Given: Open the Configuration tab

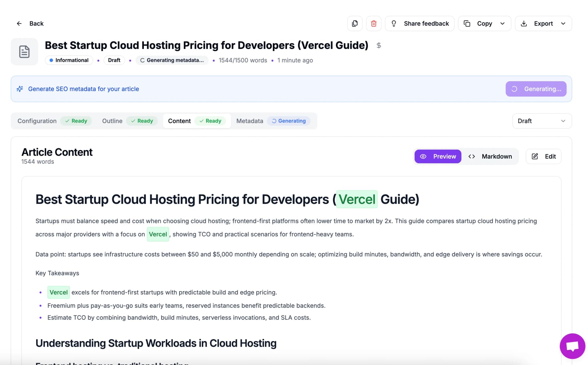Looking at the screenshot, I should click(x=37, y=121).
